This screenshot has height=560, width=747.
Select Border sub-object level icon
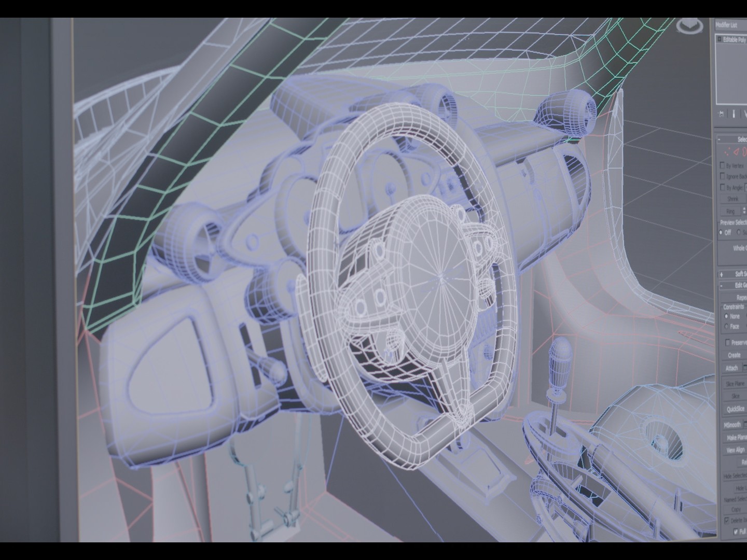pos(744,151)
